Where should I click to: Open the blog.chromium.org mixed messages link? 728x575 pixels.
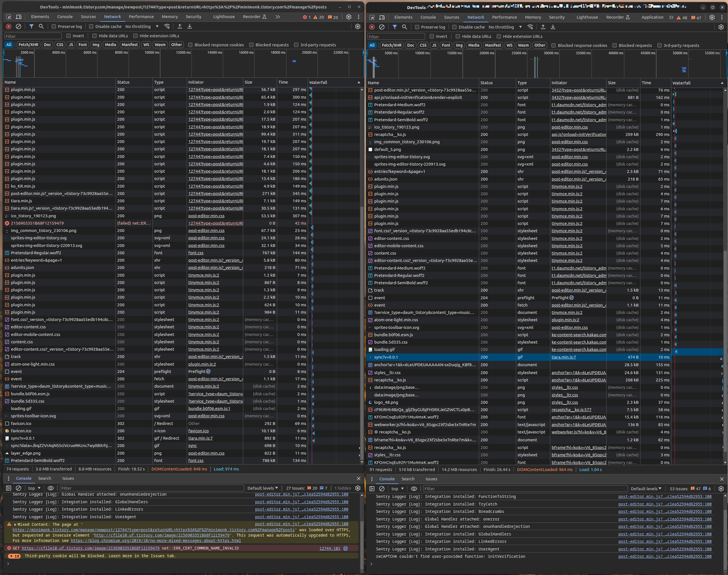(156, 541)
